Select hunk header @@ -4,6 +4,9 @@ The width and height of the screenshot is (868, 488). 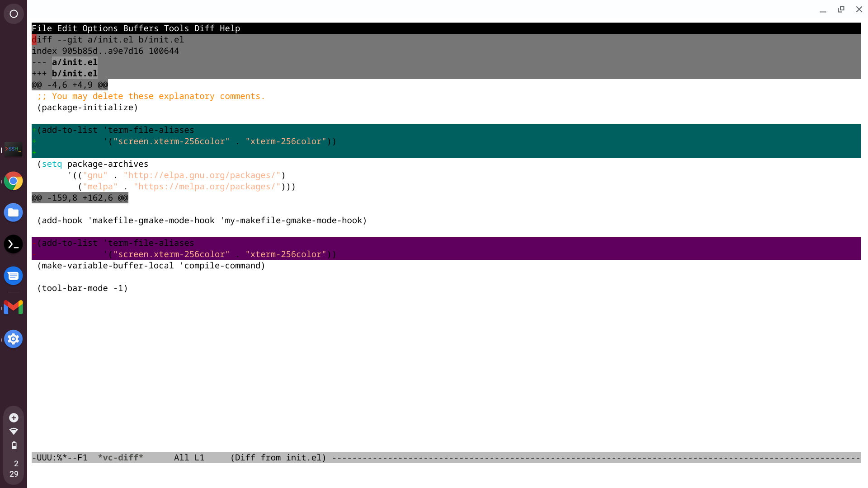(x=70, y=85)
